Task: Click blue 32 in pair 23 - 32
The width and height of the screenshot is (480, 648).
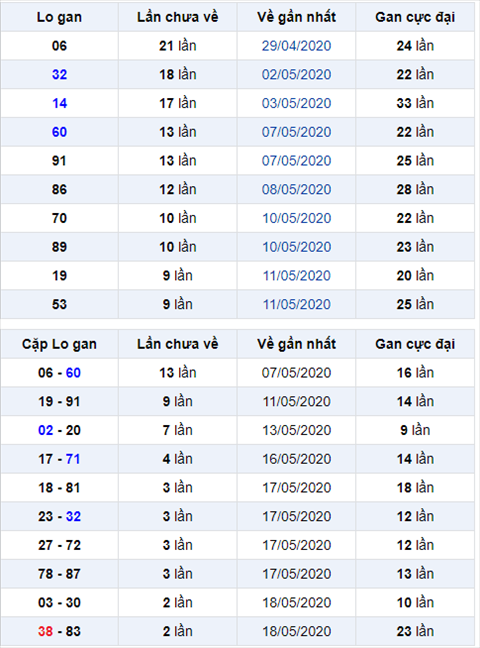Action: tap(73, 516)
